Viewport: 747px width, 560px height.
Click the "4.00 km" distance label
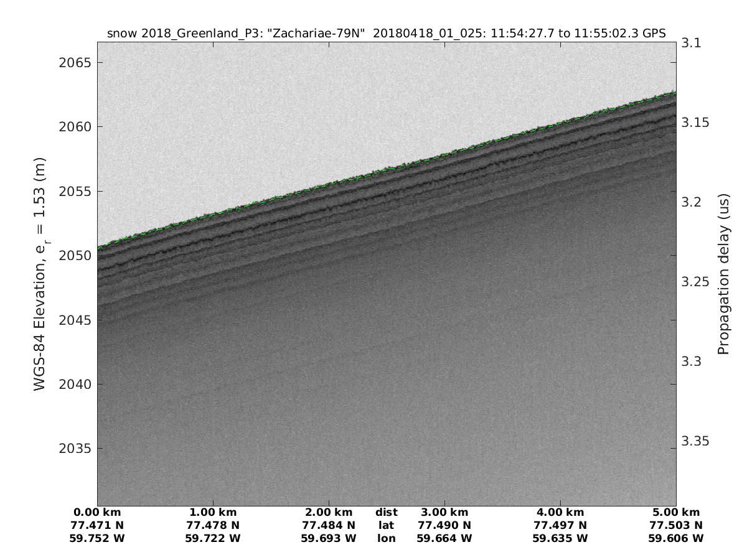tap(560, 513)
